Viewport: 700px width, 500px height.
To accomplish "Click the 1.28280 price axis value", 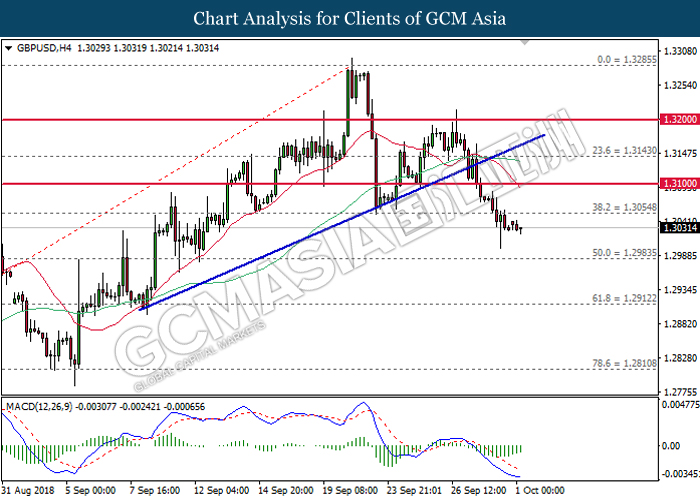I will click(x=680, y=358).
